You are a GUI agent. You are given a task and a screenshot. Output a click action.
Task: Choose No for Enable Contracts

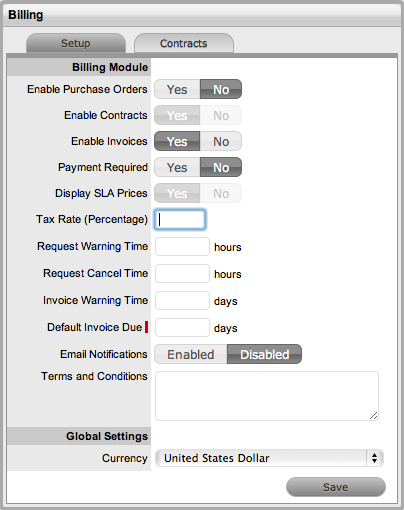[221, 115]
